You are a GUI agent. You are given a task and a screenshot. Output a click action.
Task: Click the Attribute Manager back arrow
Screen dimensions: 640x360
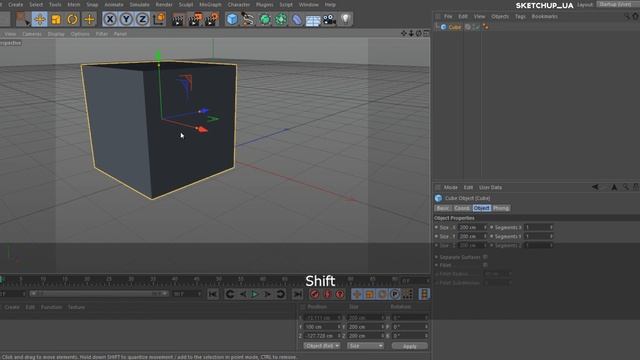pos(596,187)
